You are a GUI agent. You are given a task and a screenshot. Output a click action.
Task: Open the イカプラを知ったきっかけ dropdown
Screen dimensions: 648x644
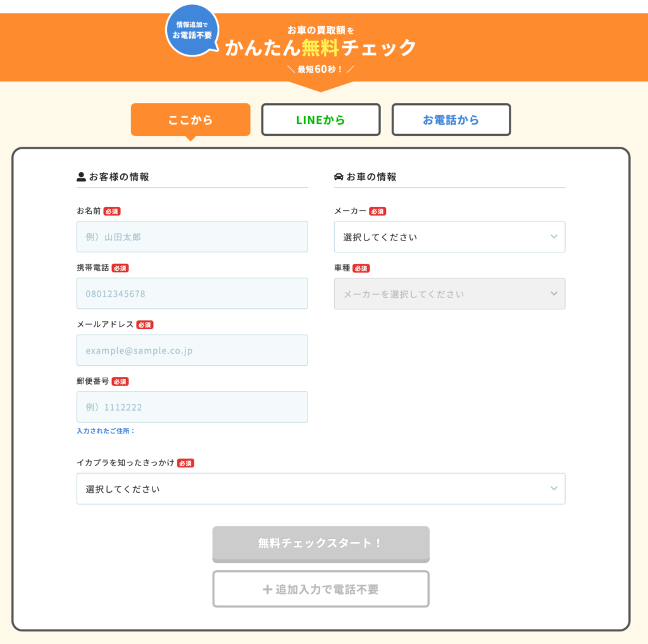321,489
